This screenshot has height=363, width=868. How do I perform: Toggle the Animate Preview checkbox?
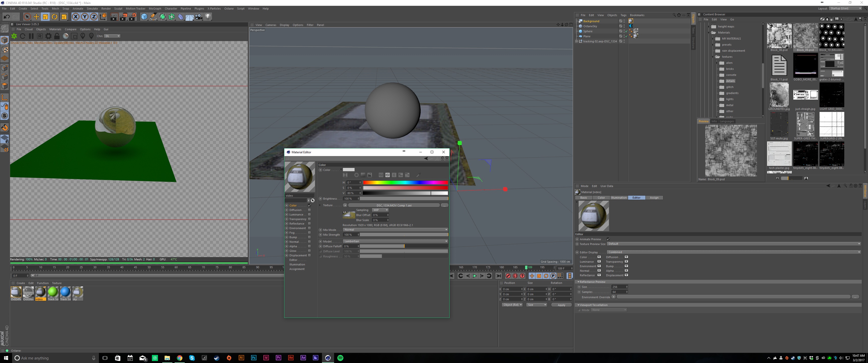tap(608, 239)
